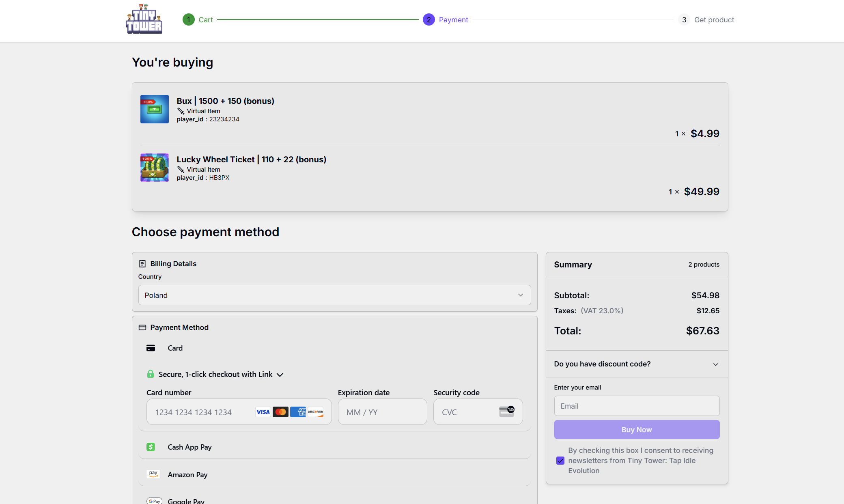Screen dimensions: 844x504
Task: Select the Payment step label
Action: (x=453, y=19)
